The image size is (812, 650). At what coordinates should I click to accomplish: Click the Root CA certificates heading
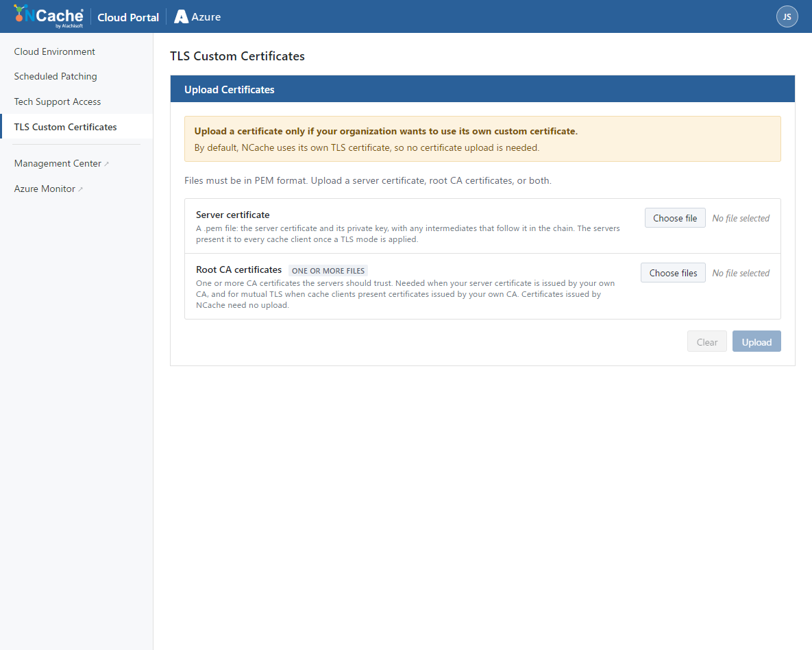click(x=238, y=269)
